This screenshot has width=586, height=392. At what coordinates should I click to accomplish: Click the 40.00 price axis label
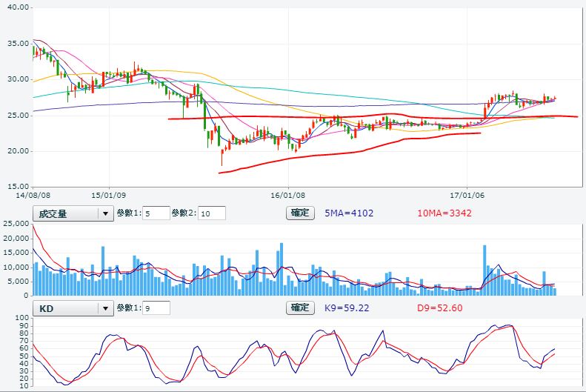[x=16, y=7]
